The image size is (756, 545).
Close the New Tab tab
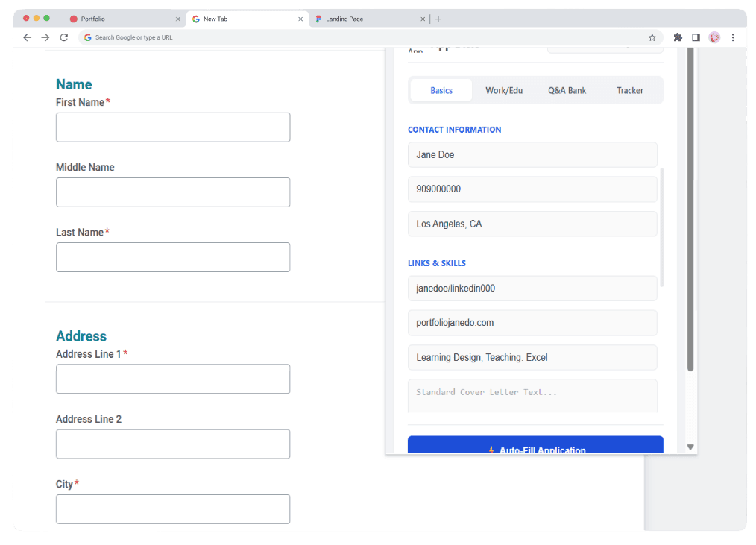pyautogui.click(x=300, y=19)
